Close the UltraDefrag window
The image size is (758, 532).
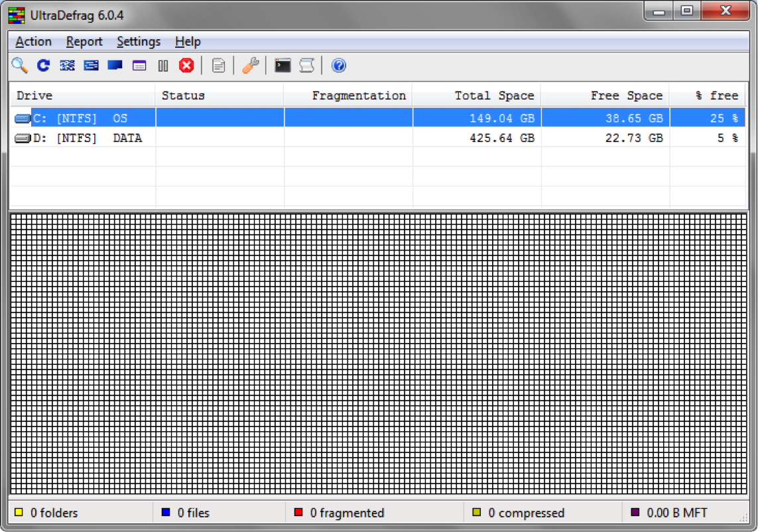[x=725, y=11]
